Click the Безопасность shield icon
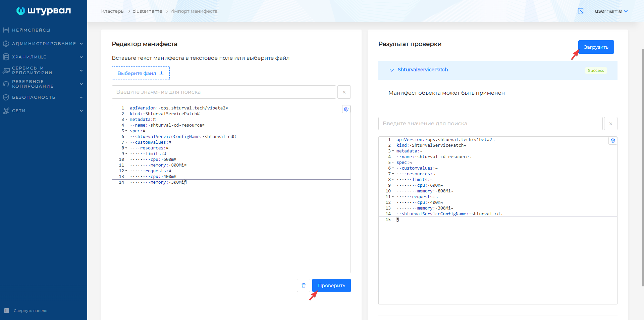The image size is (644, 320). (6, 97)
